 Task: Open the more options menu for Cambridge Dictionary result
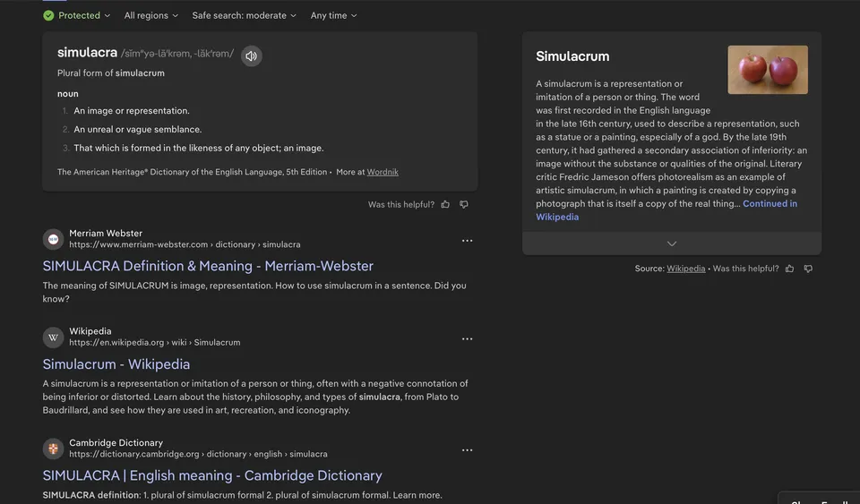[467, 450]
